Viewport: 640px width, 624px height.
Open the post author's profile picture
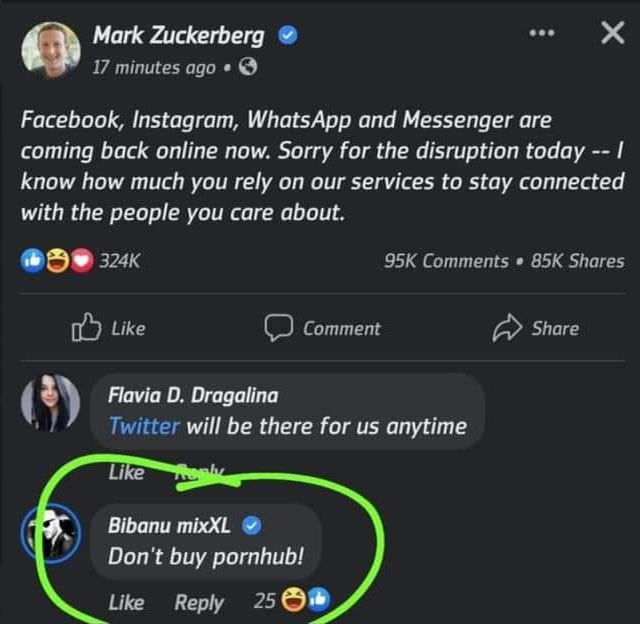pyautogui.click(x=50, y=50)
